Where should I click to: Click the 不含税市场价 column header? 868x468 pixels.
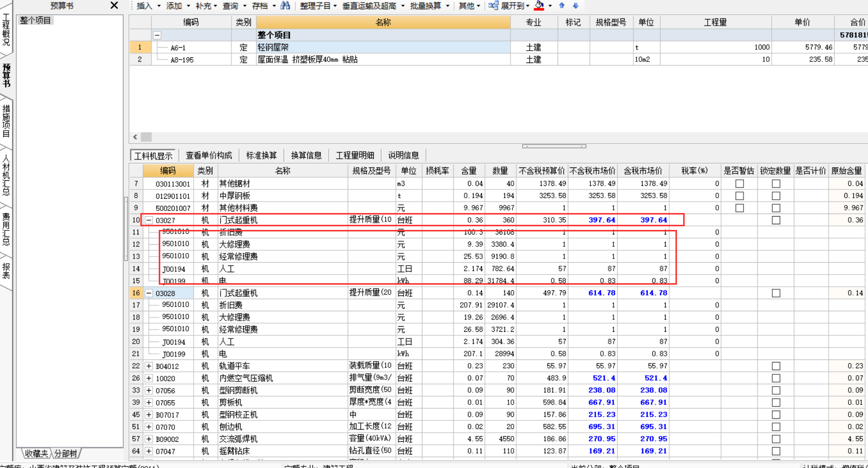[x=592, y=171]
